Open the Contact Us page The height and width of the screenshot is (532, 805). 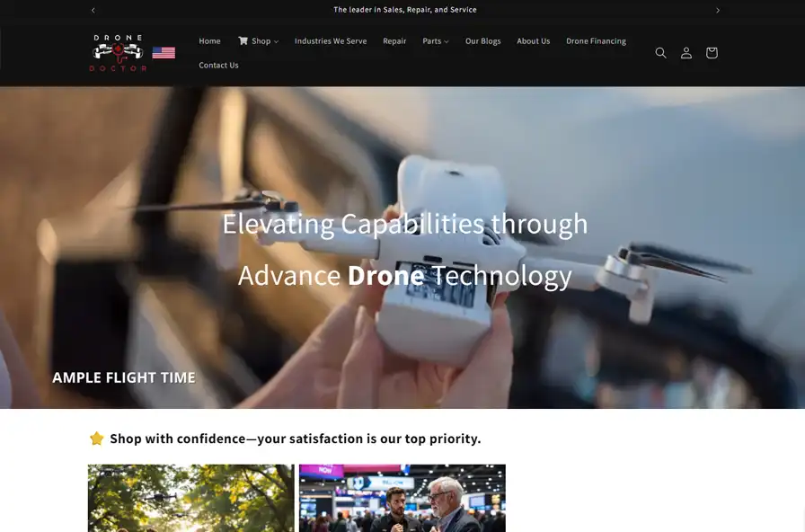click(218, 66)
